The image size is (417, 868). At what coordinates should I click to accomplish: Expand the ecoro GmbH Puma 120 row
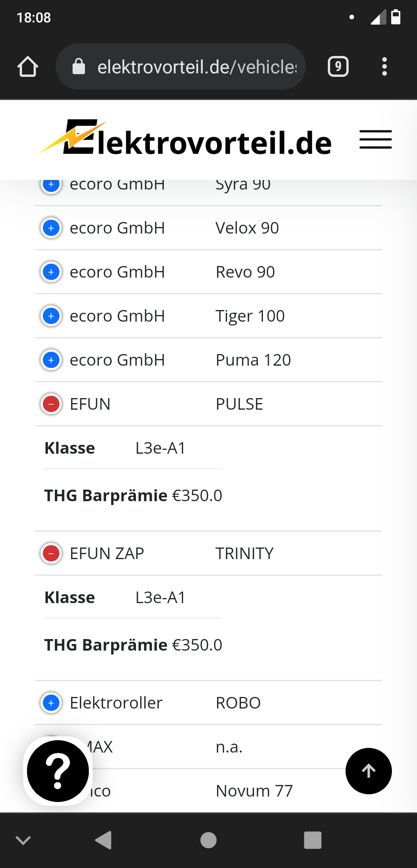pyautogui.click(x=51, y=360)
